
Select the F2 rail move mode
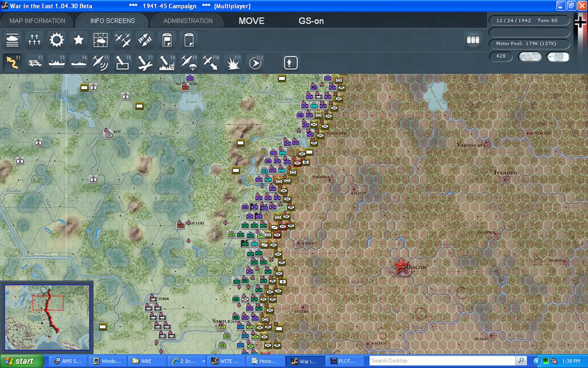point(35,62)
